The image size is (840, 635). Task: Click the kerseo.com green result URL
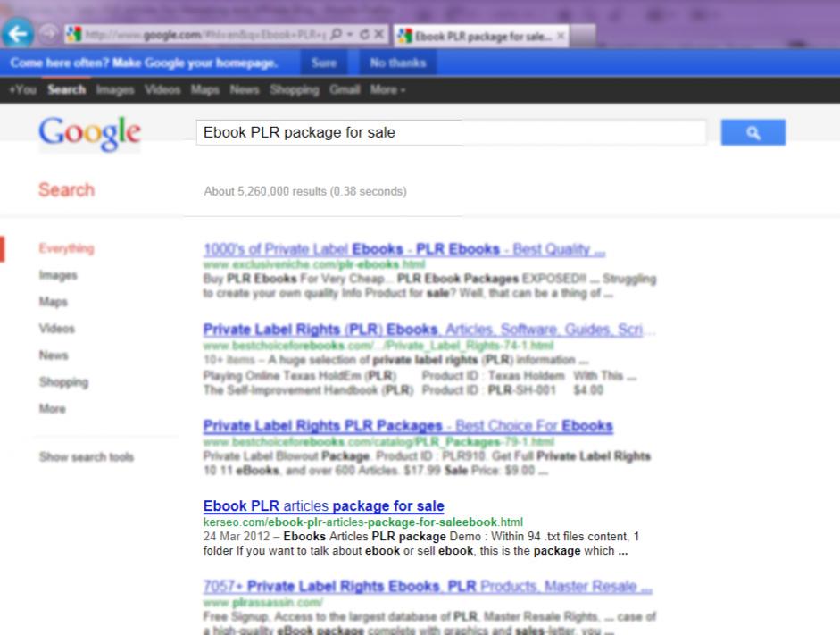pos(363,522)
